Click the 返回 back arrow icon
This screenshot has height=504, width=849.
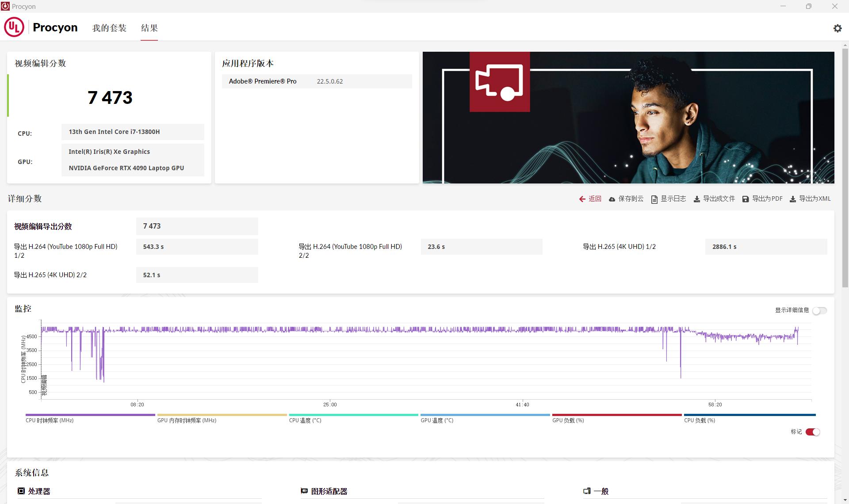click(x=582, y=199)
